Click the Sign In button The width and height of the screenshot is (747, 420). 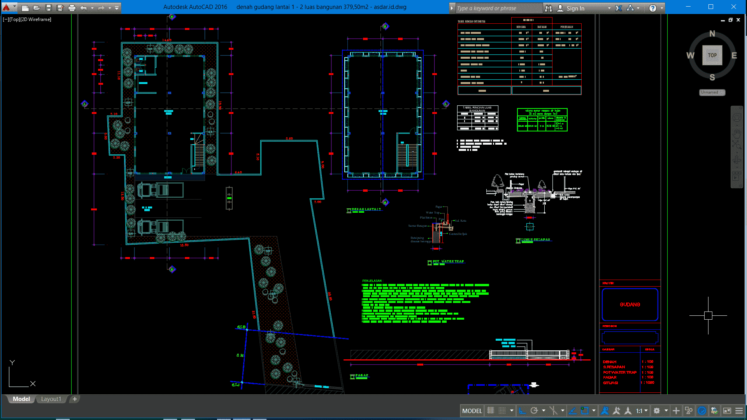point(571,8)
